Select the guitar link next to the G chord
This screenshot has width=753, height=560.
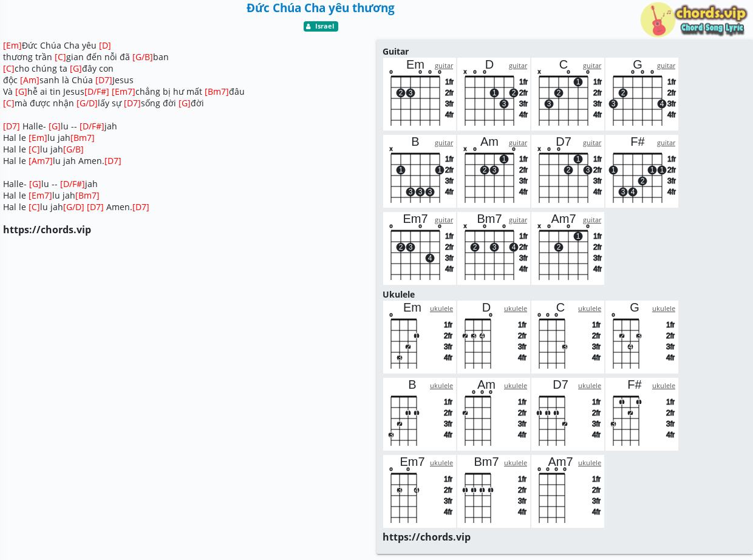tap(666, 66)
